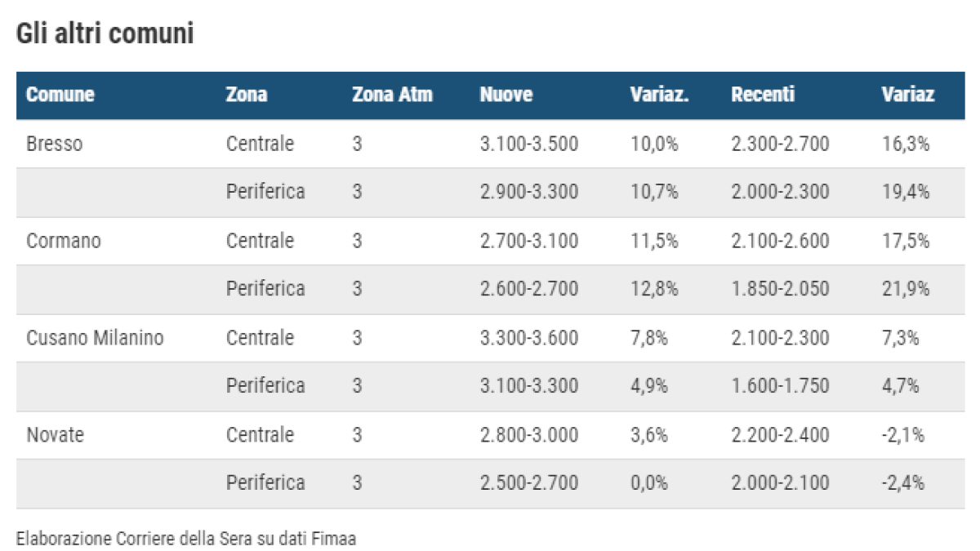Click the Cusano Milanino cell

95,337
